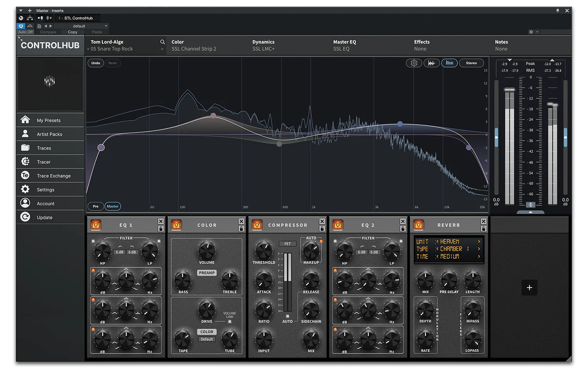Select the STL ControlHub insert tab
Viewport: 588px width, 378px height.
click(x=78, y=18)
